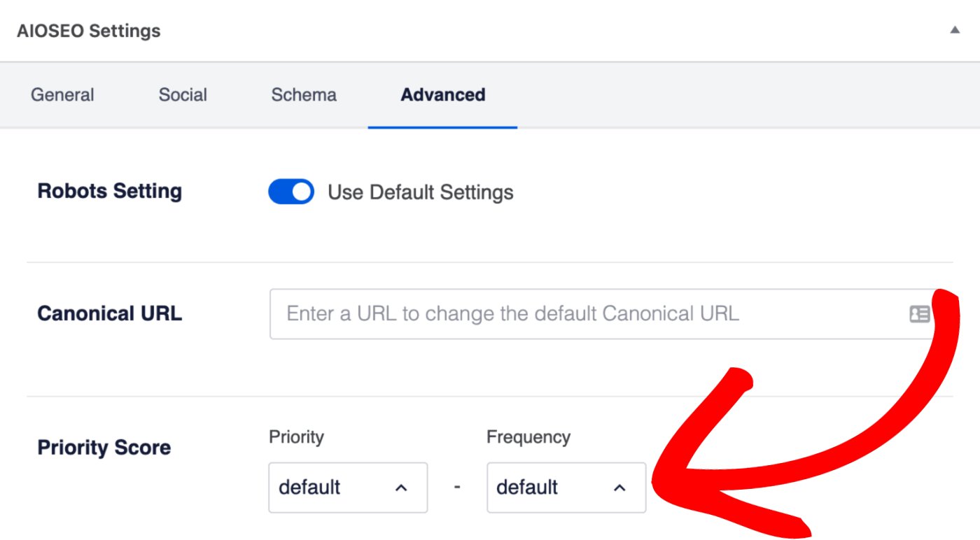
Task: Click the Priority Score label
Action: [104, 448]
